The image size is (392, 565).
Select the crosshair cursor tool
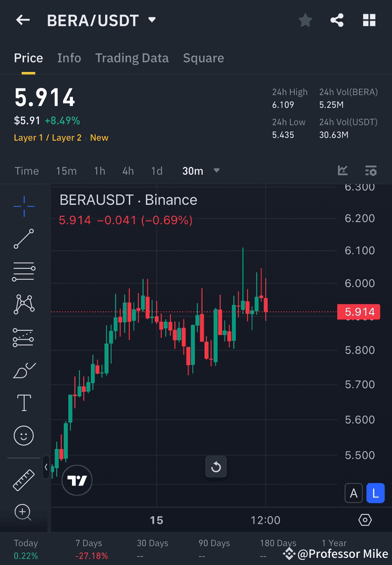[23, 205]
